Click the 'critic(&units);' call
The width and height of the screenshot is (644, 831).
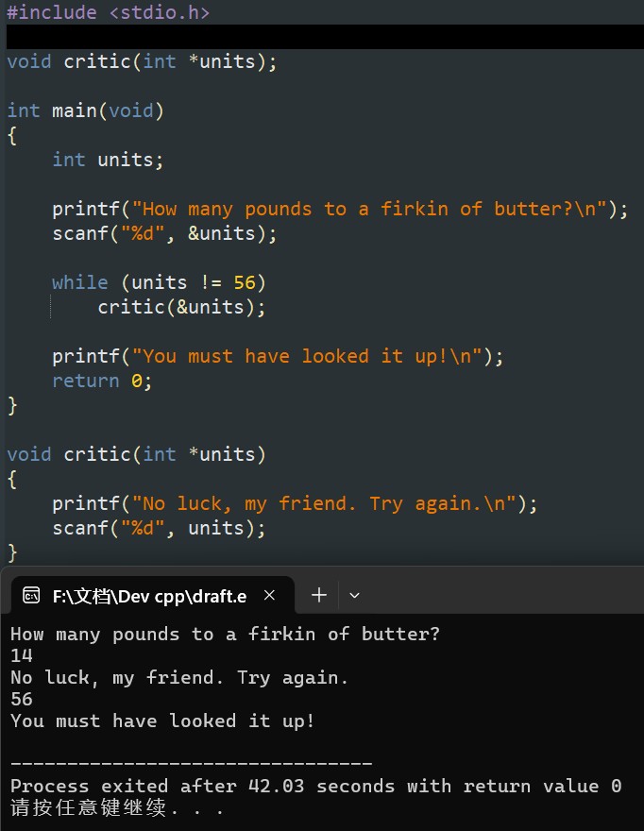(x=181, y=307)
